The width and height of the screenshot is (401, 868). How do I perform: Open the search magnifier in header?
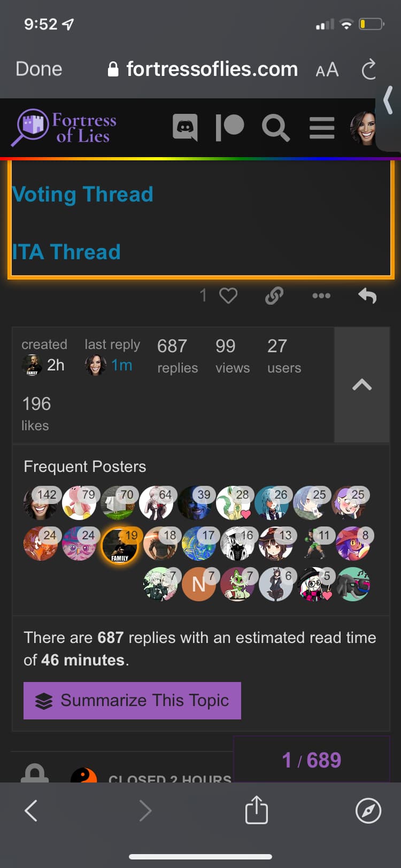pyautogui.click(x=275, y=128)
